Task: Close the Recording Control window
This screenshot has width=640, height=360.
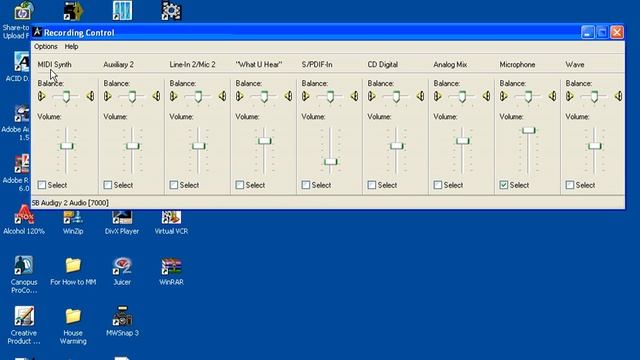Action: [617, 32]
